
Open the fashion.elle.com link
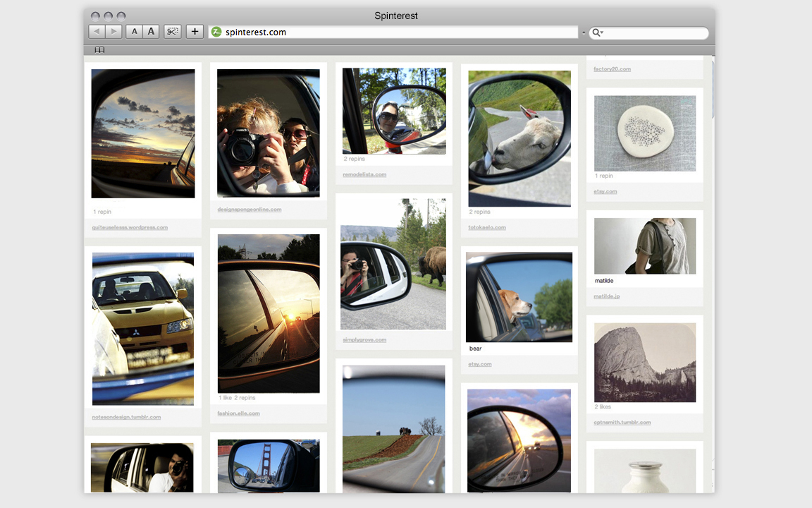(x=239, y=413)
